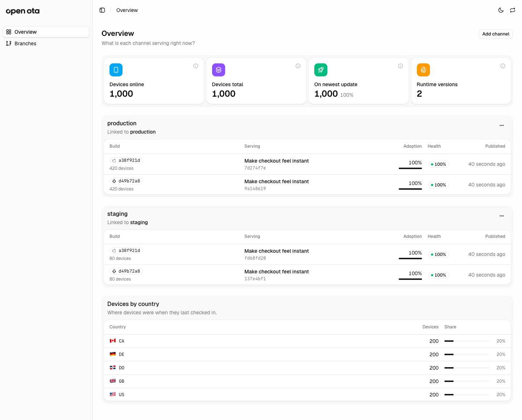Select build d49b72a8 in staging
The width and height of the screenshot is (522, 420).
point(126,271)
